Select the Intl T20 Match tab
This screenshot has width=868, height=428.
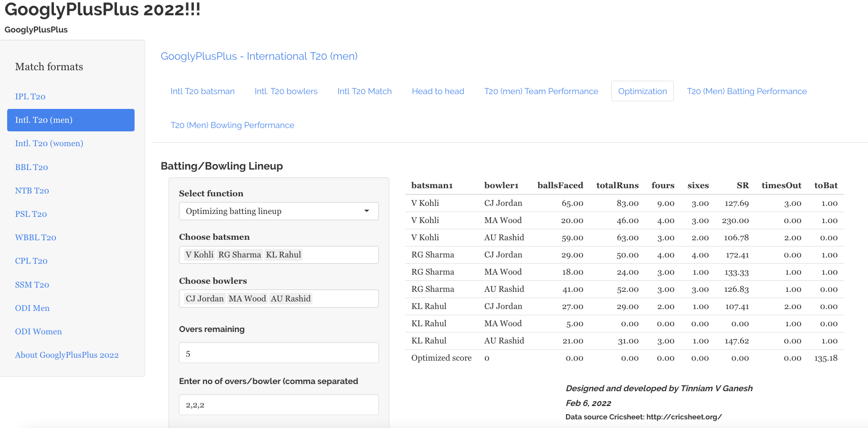pyautogui.click(x=364, y=91)
